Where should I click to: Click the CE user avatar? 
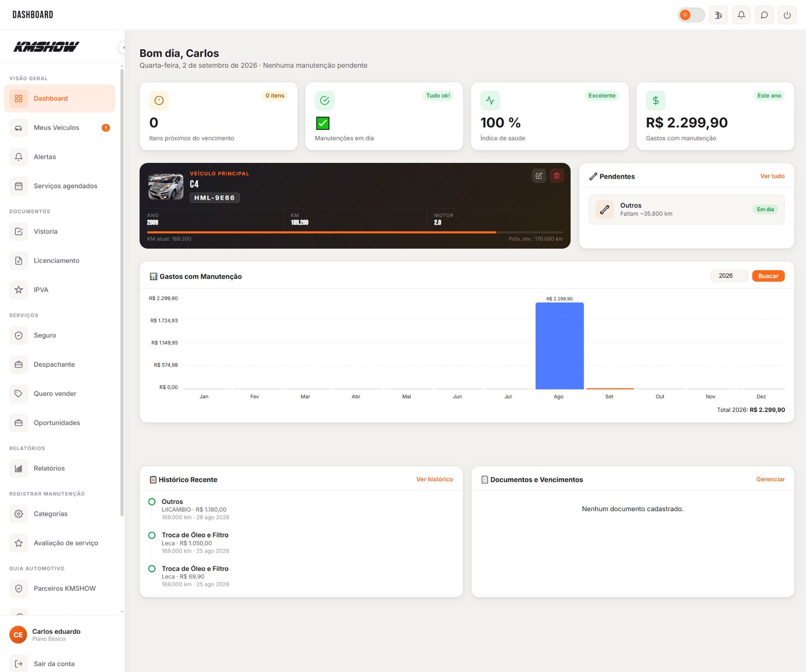18,635
